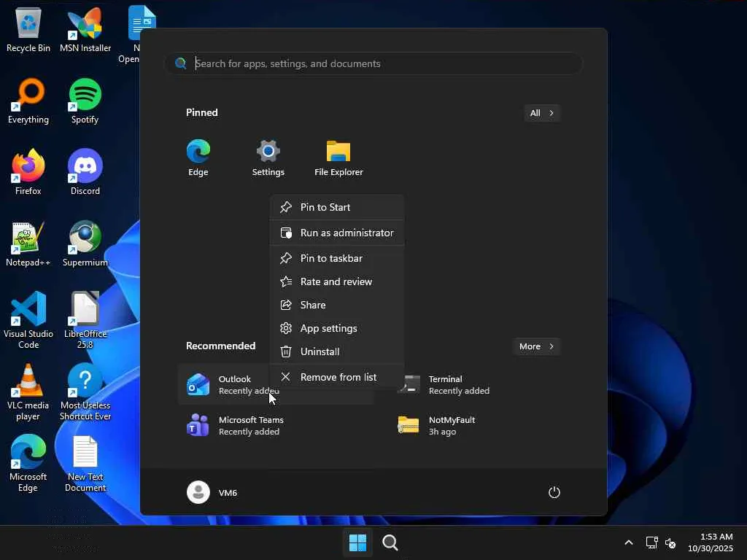The image size is (747, 560).
Task: Click the Start menu search field
Action: pyautogui.click(x=379, y=63)
